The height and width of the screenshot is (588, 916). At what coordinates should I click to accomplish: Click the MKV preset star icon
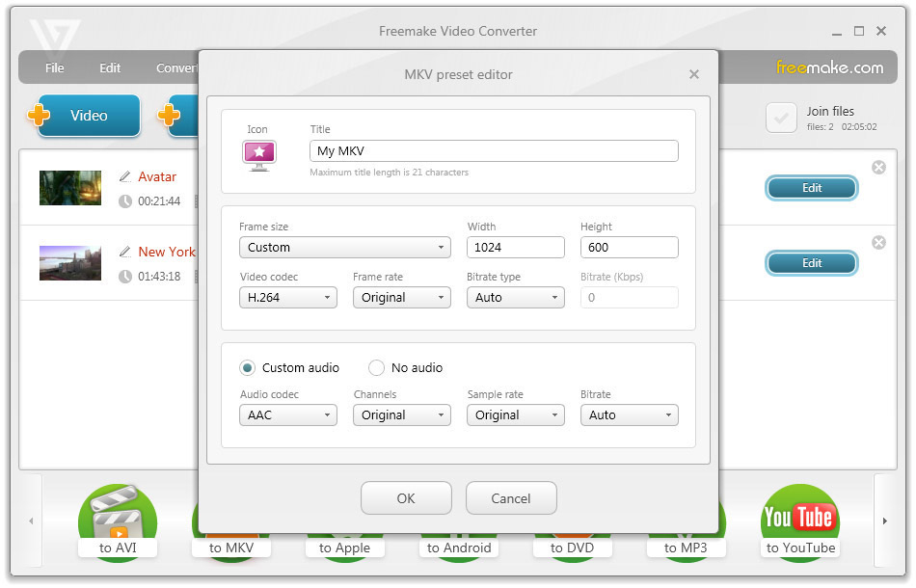(x=258, y=155)
